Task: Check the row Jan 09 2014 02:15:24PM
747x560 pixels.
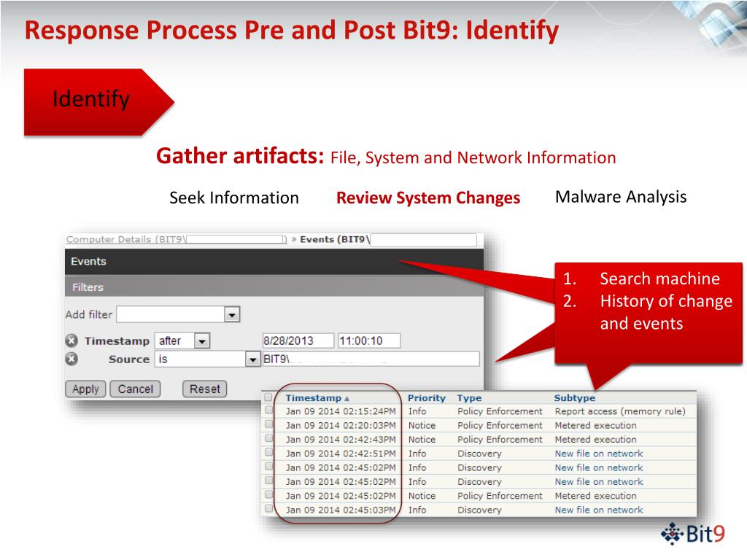Action: coord(268,410)
